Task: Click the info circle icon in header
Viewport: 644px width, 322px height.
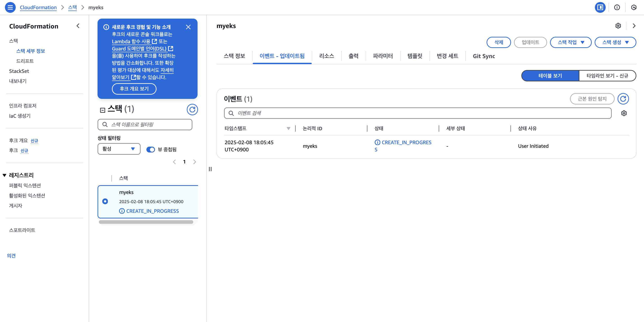Action: [617, 7]
